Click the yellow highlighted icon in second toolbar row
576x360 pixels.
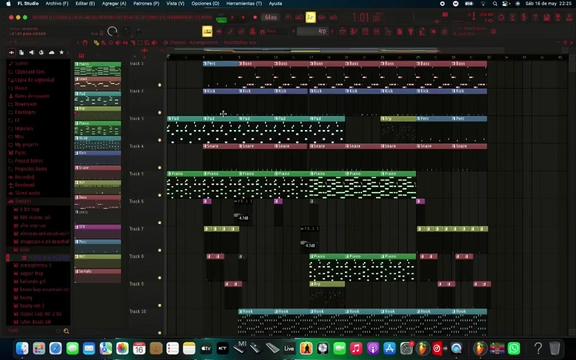207,32
